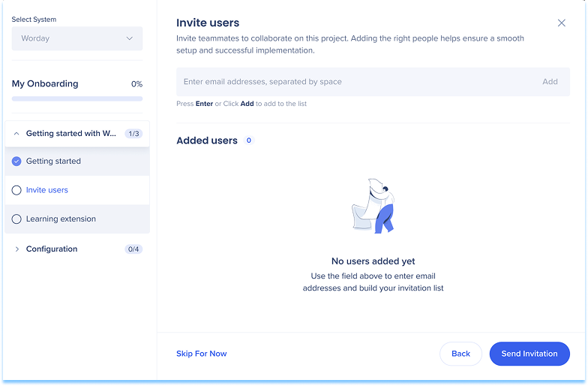Viewport: 588px width, 386px height.
Task: Collapse the Getting started section chevron
Action: [x=16, y=134]
